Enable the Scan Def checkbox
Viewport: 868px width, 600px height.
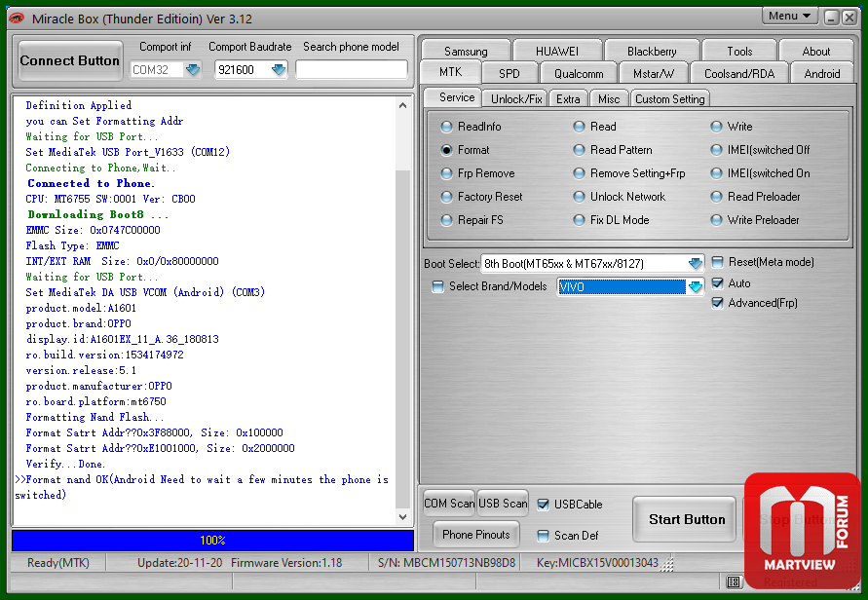point(543,536)
